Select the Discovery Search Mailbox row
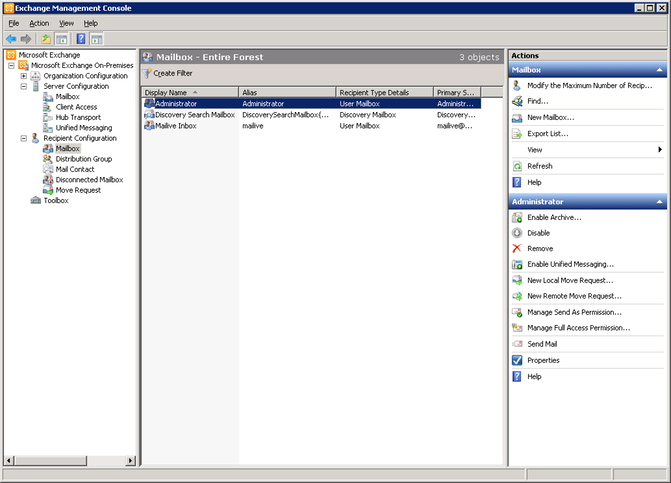The height and width of the screenshot is (483, 671). point(312,115)
